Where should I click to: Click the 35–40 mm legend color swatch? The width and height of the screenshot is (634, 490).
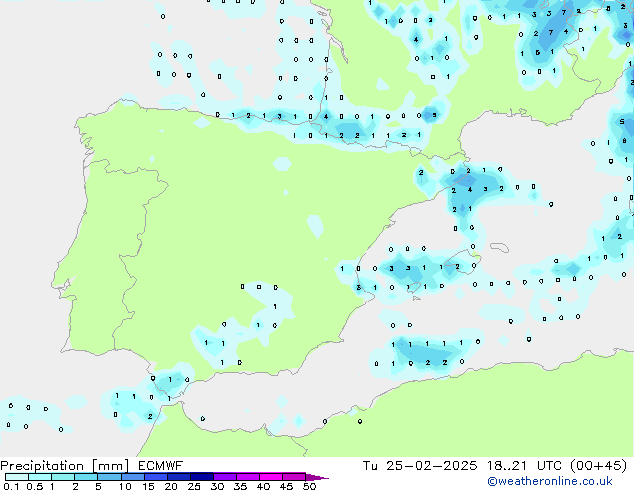tap(247, 477)
